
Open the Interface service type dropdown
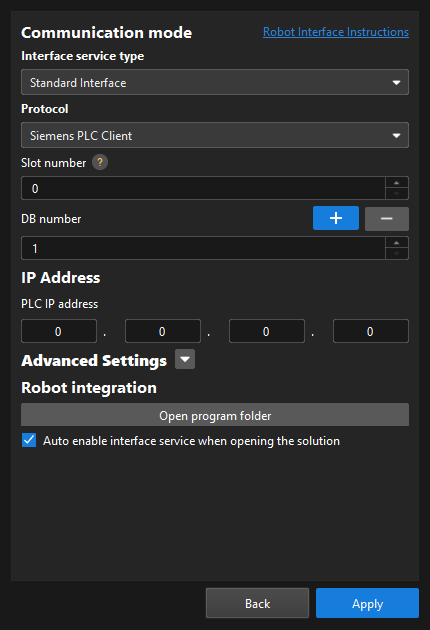point(215,82)
